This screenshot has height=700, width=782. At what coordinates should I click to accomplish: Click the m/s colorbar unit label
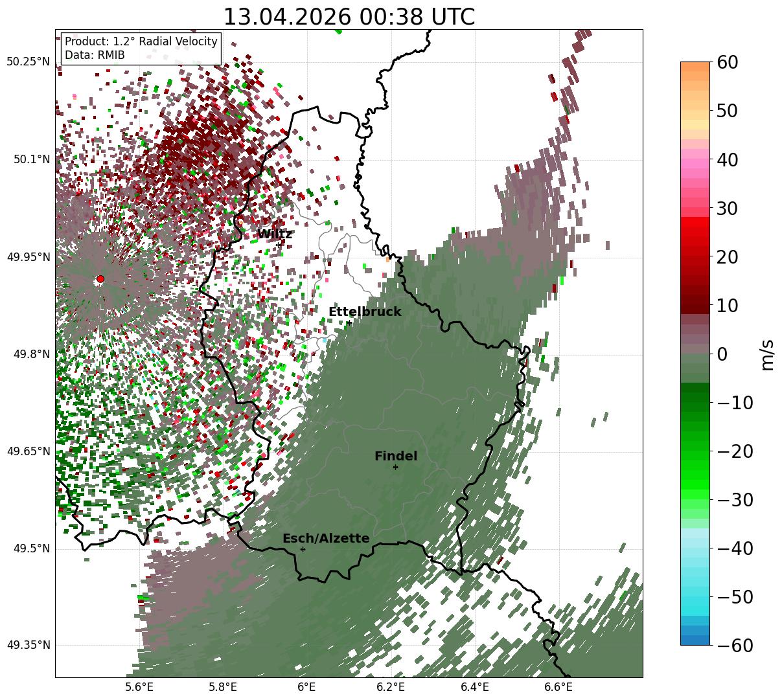pos(767,354)
